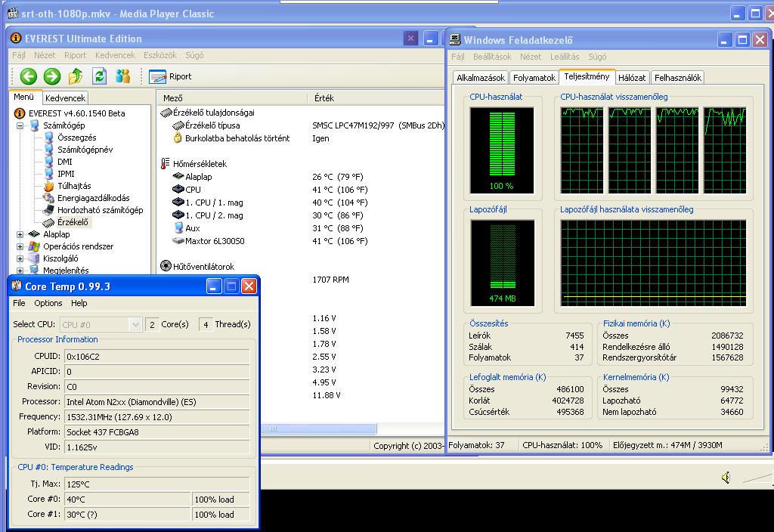
Task: Click the Windows Feladatkezelő title bar icon
Action: click(x=456, y=39)
